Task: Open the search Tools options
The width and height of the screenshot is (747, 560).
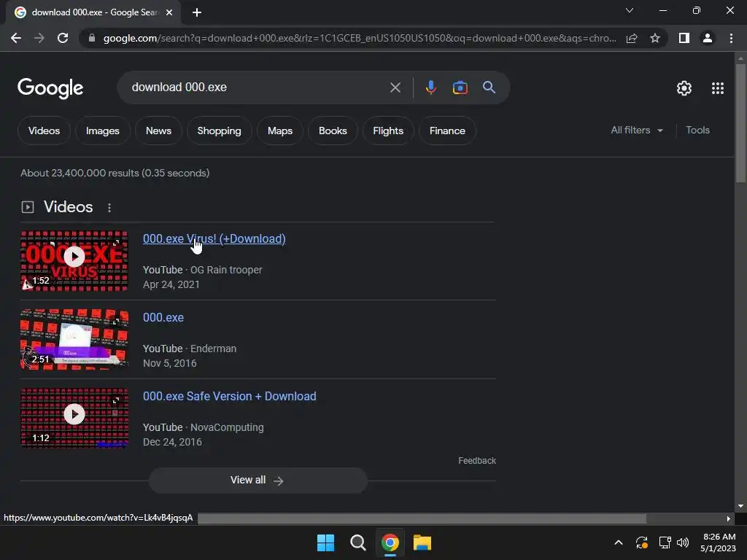Action: point(697,130)
